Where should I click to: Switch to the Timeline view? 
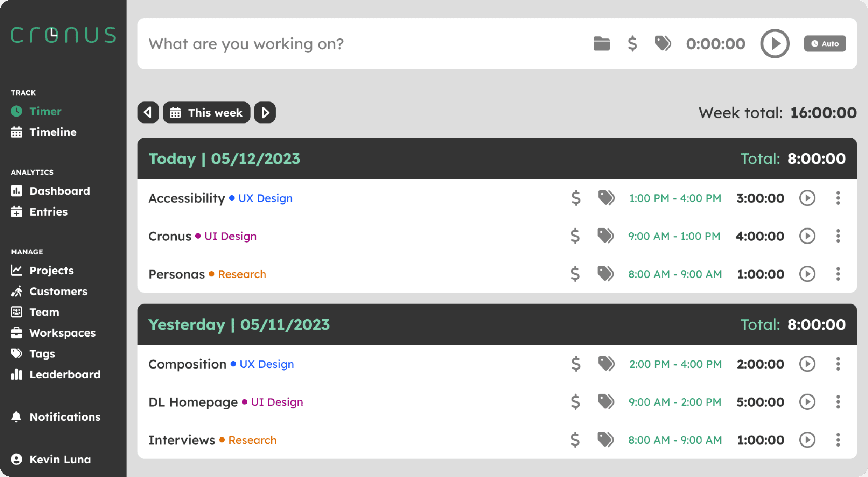click(52, 132)
